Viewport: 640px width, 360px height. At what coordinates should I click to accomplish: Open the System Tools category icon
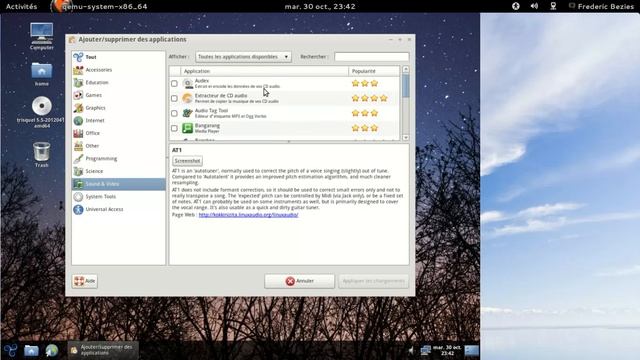pyautogui.click(x=78, y=197)
